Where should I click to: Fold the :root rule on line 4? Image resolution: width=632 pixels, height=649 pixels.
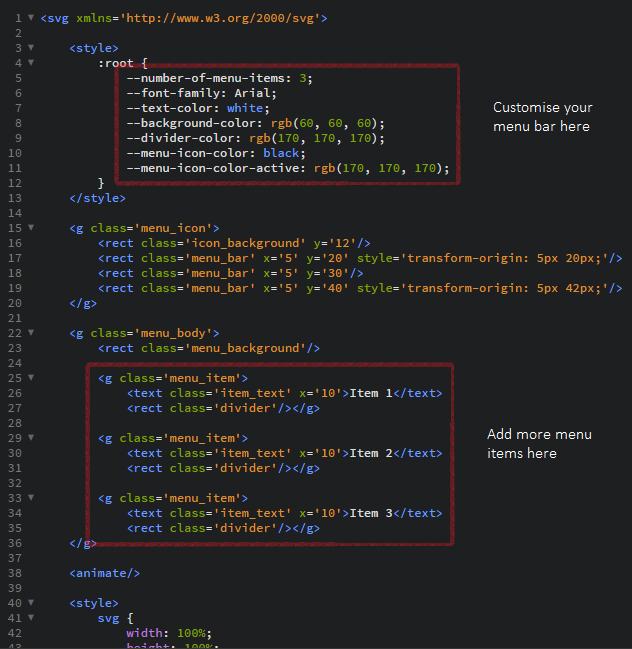click(x=32, y=63)
